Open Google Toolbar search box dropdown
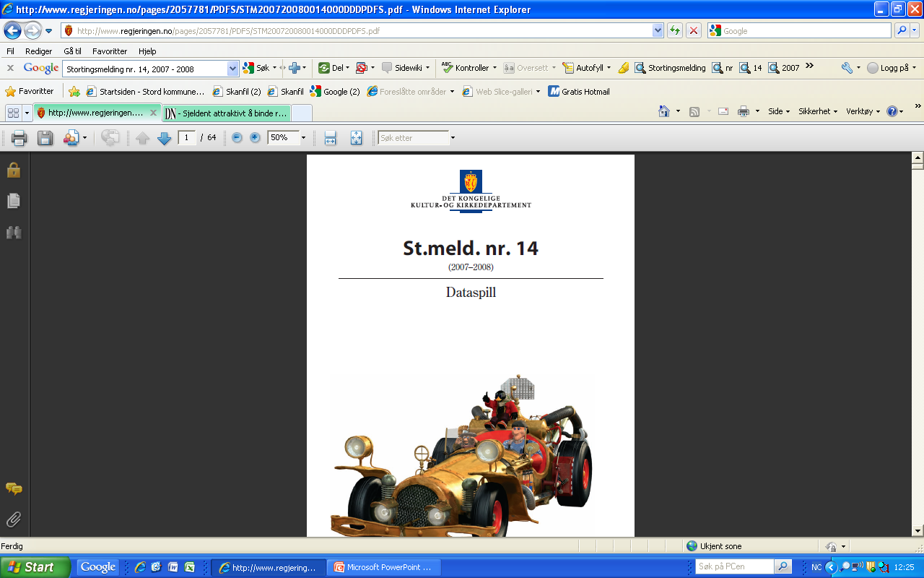924x578 pixels. tap(232, 68)
